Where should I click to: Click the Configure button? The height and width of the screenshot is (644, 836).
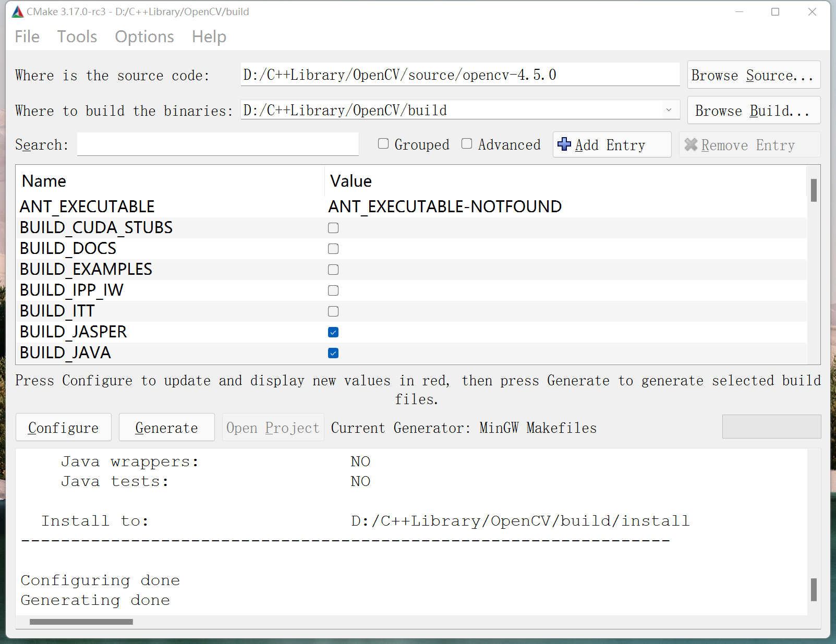pos(64,428)
